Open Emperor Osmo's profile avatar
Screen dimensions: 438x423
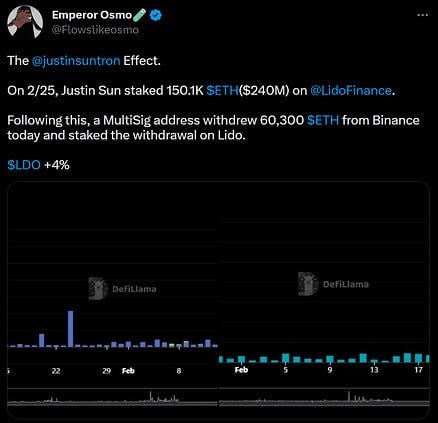click(25, 22)
